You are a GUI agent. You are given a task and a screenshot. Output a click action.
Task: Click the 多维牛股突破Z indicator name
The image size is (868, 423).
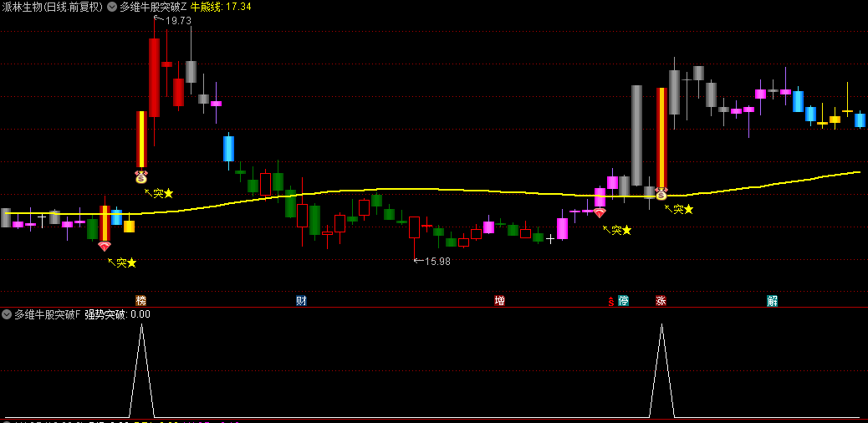[x=153, y=7]
